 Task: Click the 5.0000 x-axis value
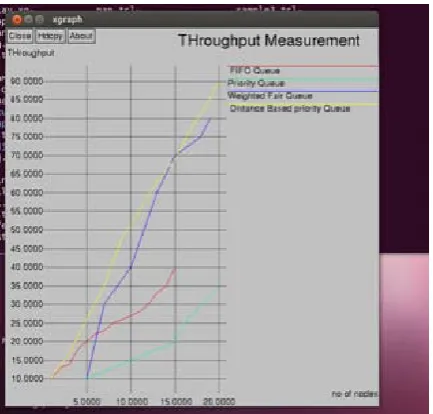pos(87,401)
